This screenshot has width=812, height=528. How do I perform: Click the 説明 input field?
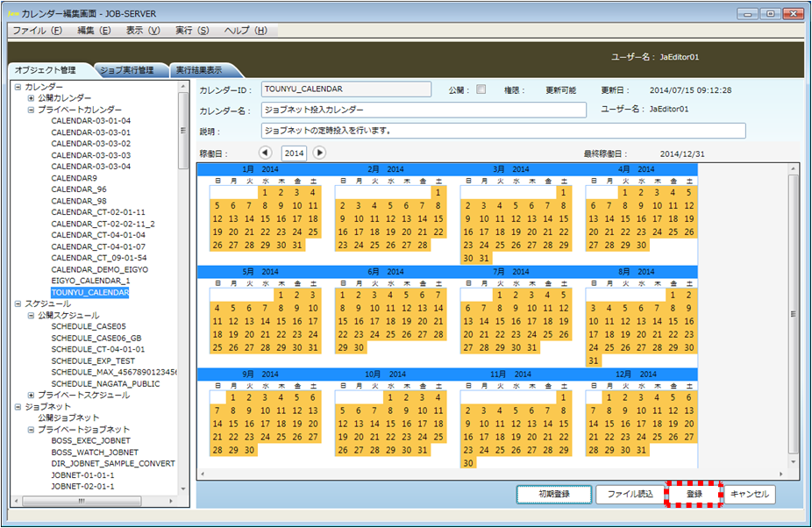(503, 131)
